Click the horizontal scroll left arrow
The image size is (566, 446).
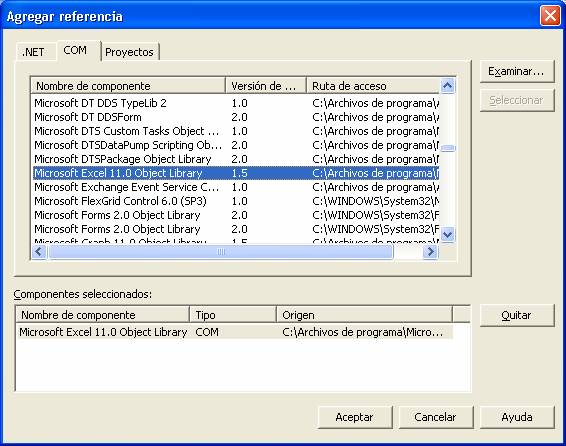[39, 252]
